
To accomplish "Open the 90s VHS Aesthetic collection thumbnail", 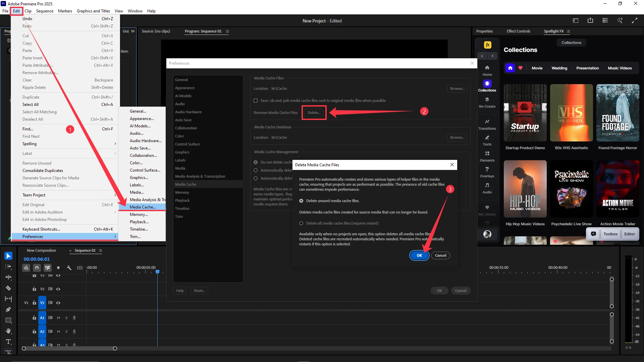I will click(571, 113).
